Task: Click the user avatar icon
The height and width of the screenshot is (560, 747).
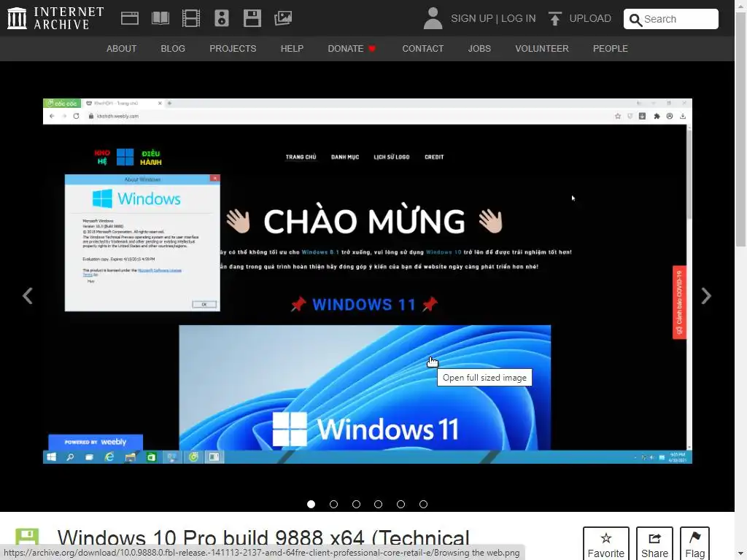Action: tap(433, 18)
